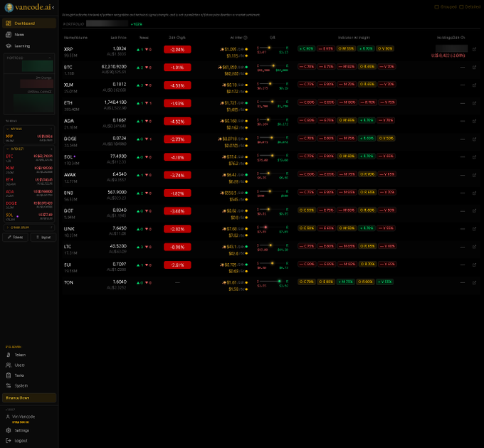This screenshot has height=448, width=484.
Task: Collapse the vancode.ai sidebar with chevron
Action: click(x=53, y=7)
